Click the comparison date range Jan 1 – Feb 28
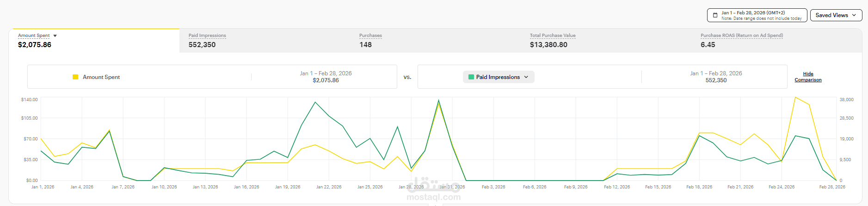This screenshot has height=206, width=868. (x=716, y=73)
